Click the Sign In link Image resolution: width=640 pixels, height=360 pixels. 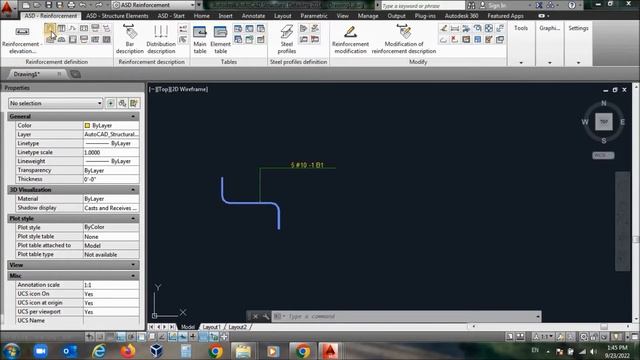coord(497,5)
